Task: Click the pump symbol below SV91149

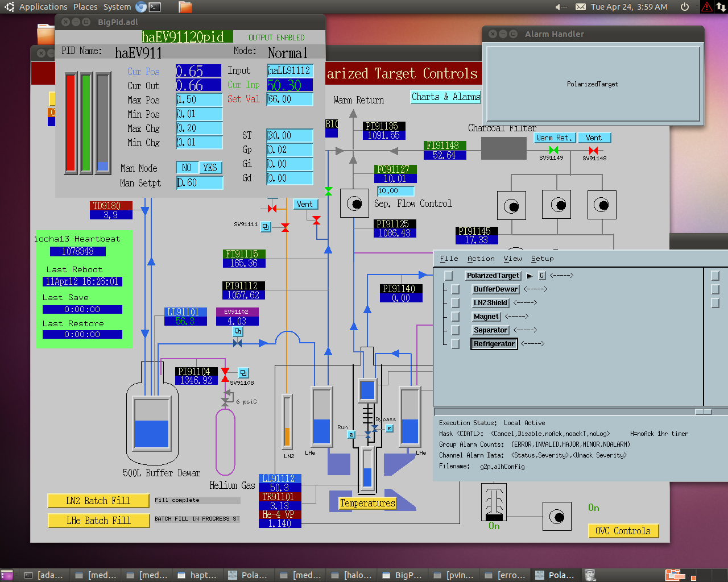Action: pyautogui.click(x=557, y=205)
